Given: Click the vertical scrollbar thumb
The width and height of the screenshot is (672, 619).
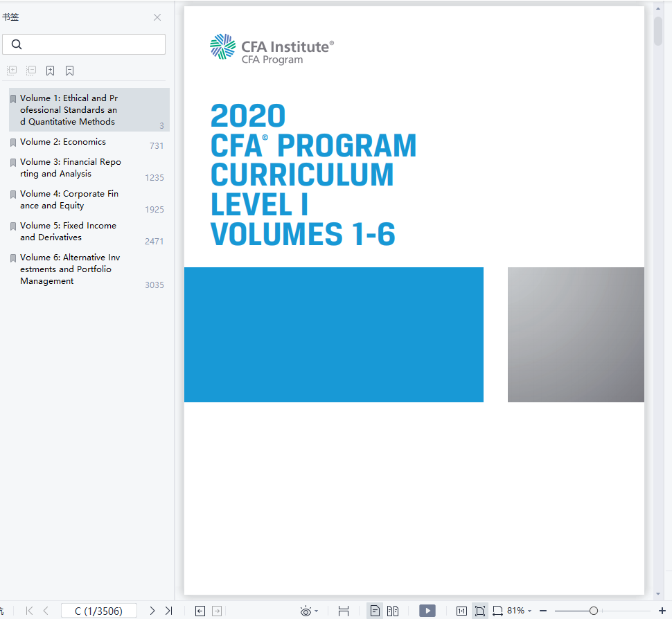Looking at the screenshot, I should click(658, 31).
